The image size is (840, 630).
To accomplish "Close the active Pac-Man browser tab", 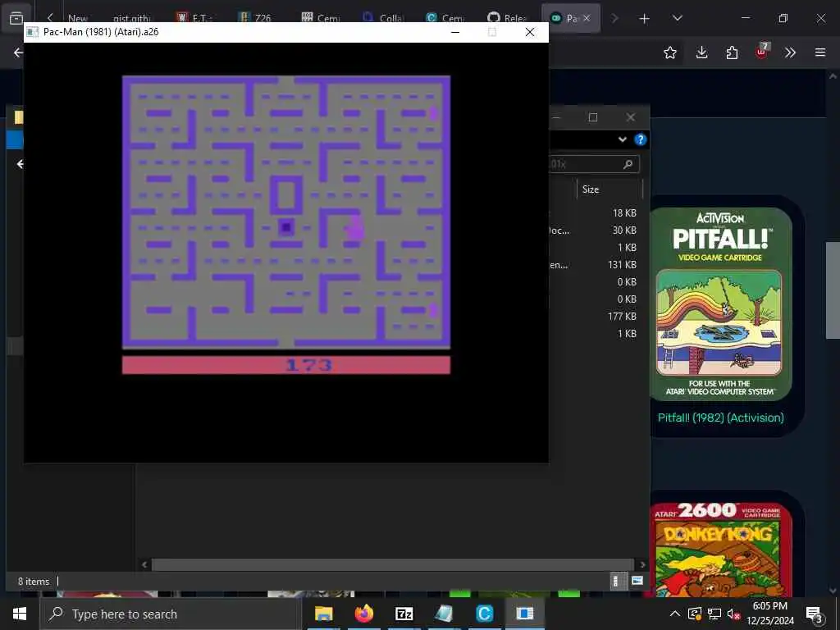I will click(x=587, y=18).
